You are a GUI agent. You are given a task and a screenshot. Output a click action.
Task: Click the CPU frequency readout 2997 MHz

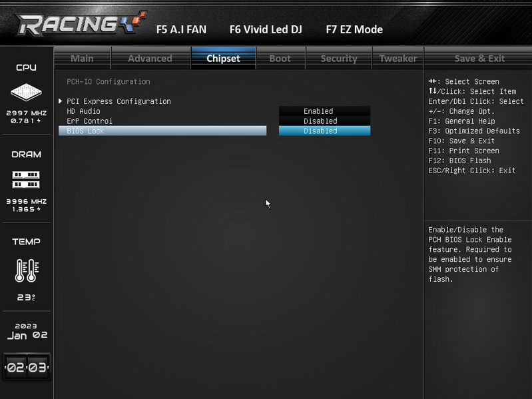[x=26, y=113]
